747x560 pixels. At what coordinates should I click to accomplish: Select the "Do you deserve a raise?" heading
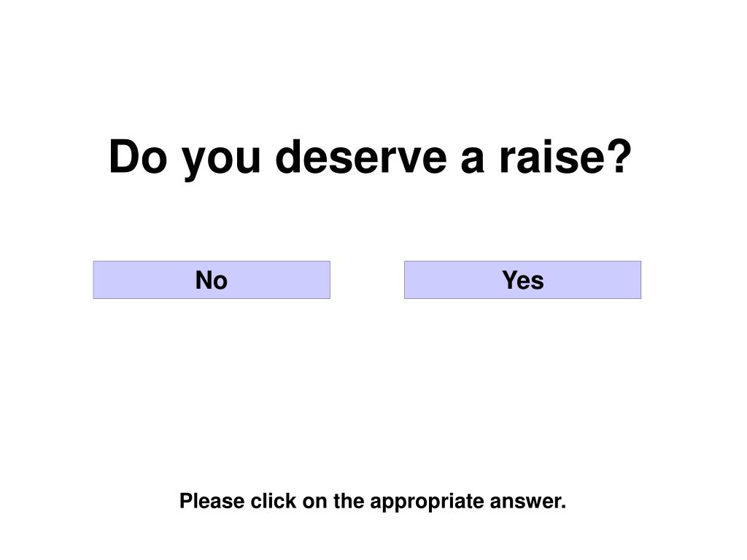(x=370, y=157)
